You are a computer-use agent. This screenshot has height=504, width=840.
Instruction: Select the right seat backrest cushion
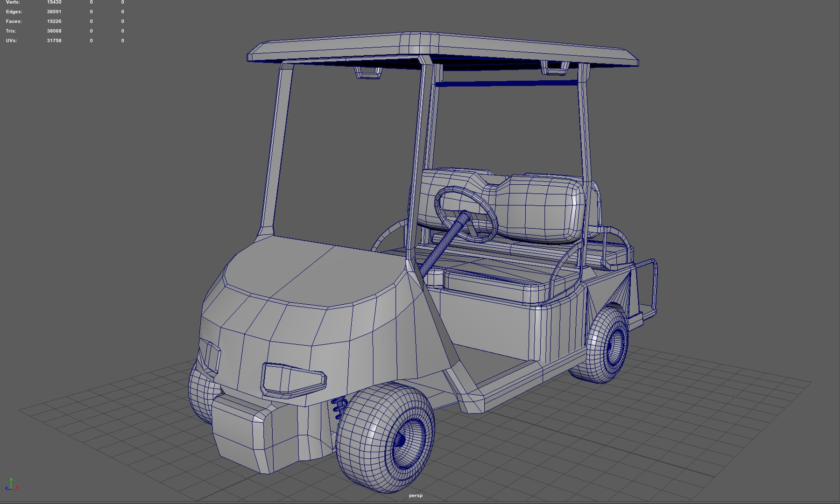542,208
